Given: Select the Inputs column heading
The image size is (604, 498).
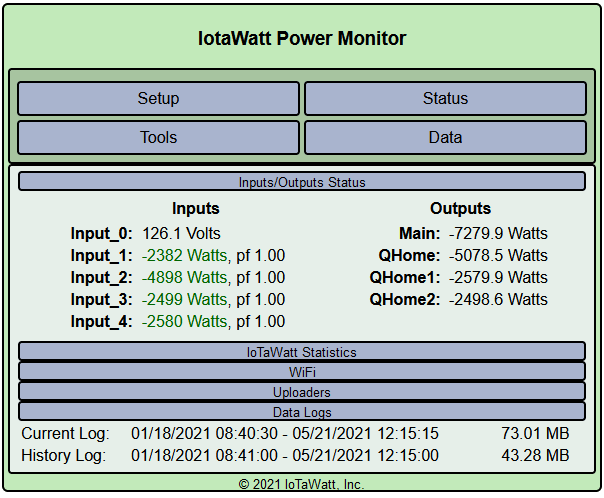Looking at the screenshot, I should tap(196, 208).
